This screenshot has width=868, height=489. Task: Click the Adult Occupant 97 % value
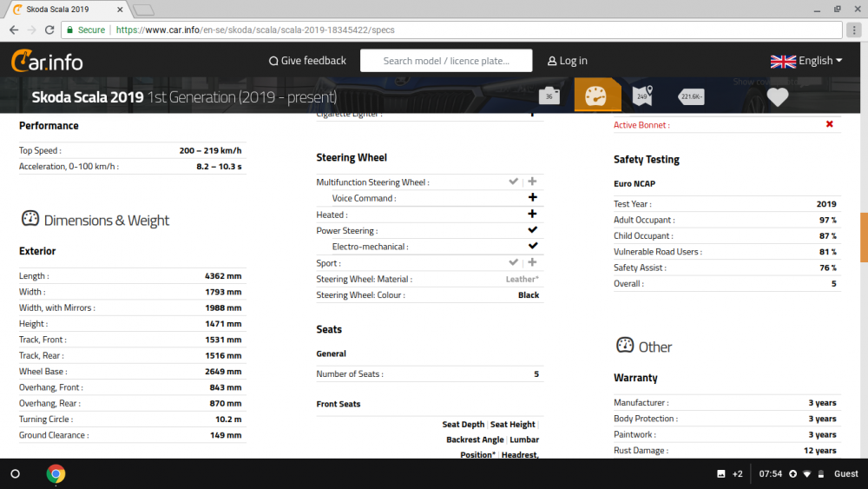pos(828,220)
